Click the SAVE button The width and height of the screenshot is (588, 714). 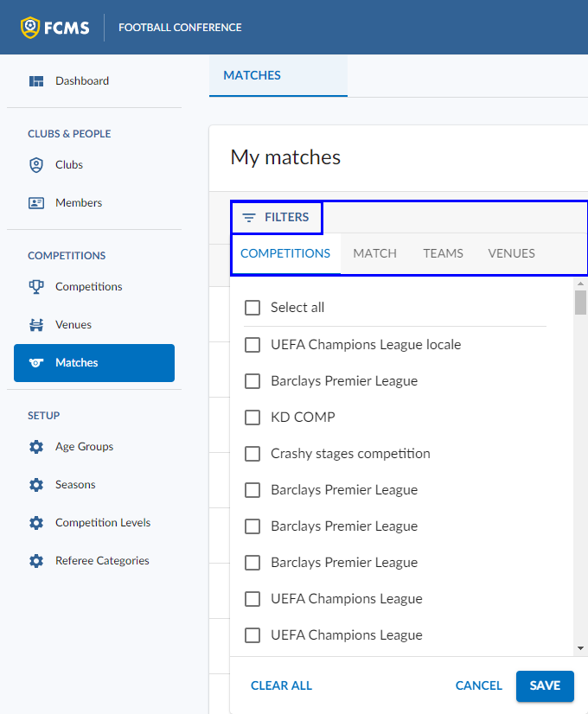[x=545, y=685]
